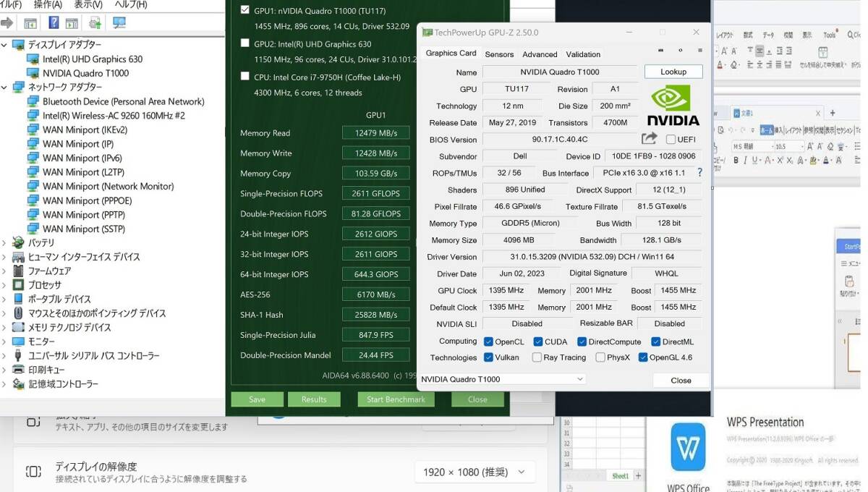868x492 pixels.
Task: Expand the バッテリ tree node
Action: (4, 242)
